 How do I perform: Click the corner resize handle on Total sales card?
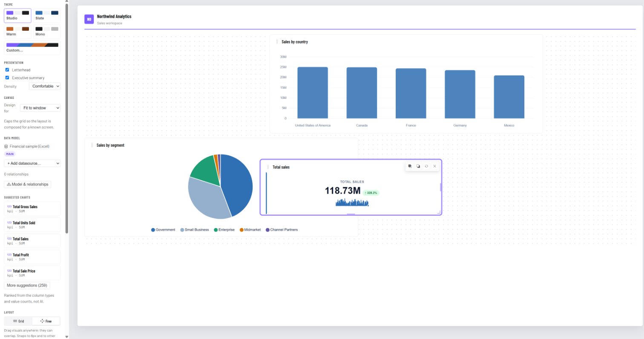tap(439, 212)
